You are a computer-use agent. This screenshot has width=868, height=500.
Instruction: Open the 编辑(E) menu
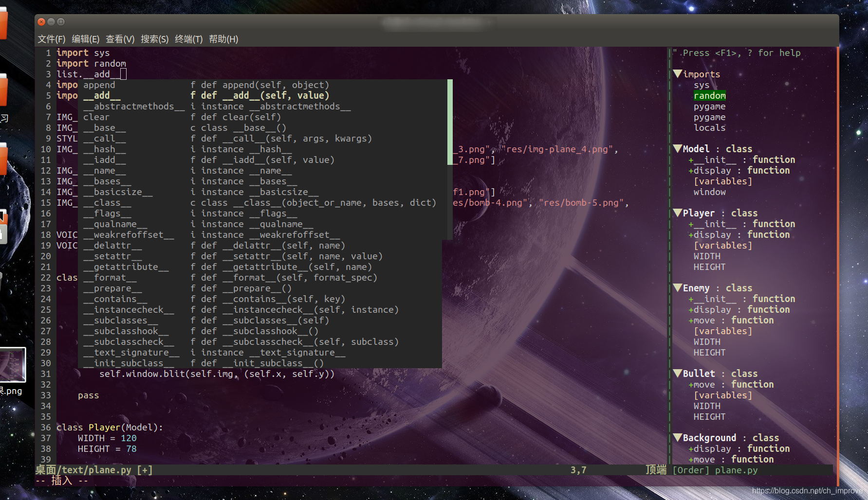[x=86, y=39]
